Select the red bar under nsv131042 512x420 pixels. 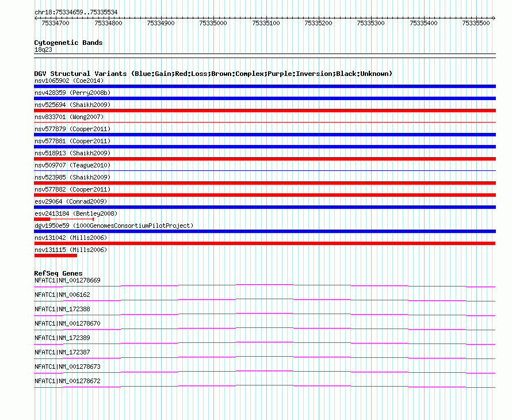pyautogui.click(x=265, y=243)
